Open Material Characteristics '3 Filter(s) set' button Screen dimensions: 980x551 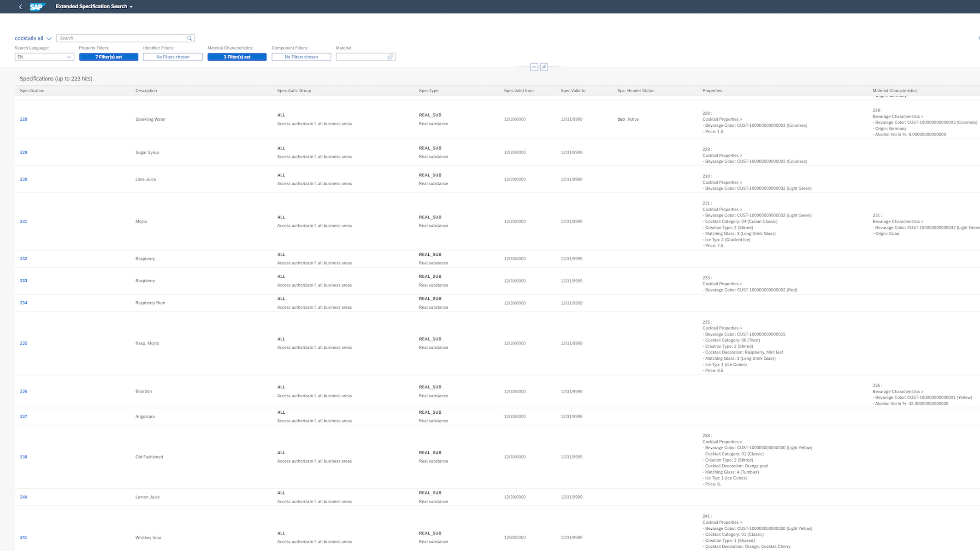click(237, 57)
